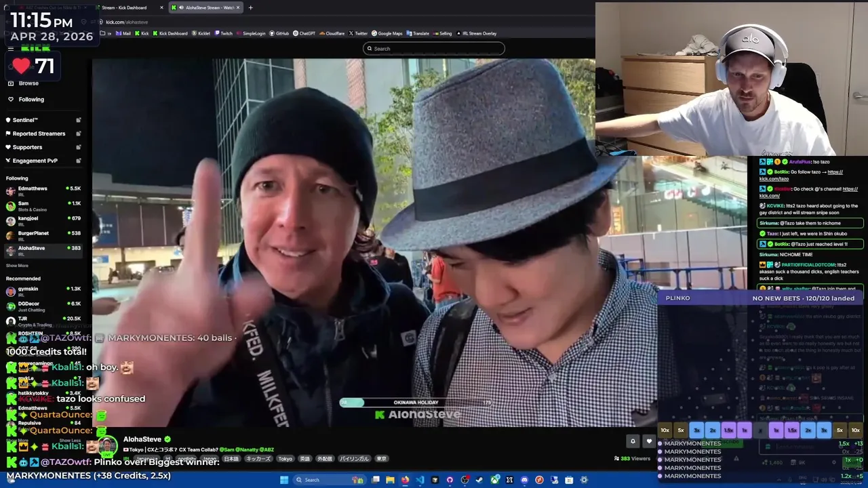
Task: Close the AlohaSteve Stream tab
Action: click(x=237, y=7)
